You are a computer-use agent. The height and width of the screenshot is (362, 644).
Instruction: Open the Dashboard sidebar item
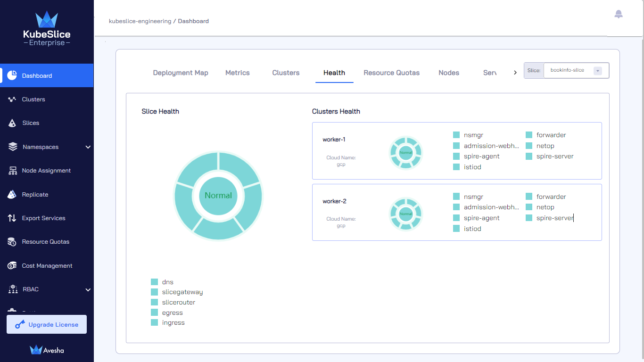coord(47,75)
